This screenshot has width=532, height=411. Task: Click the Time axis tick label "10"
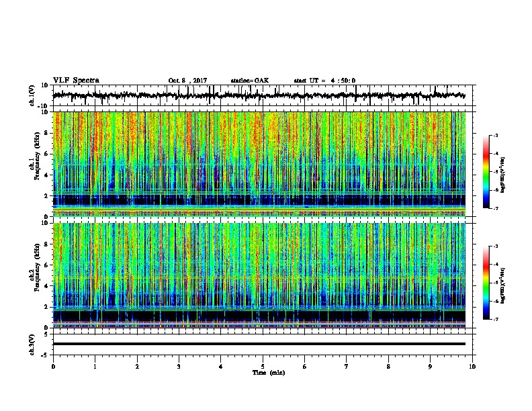(x=472, y=367)
